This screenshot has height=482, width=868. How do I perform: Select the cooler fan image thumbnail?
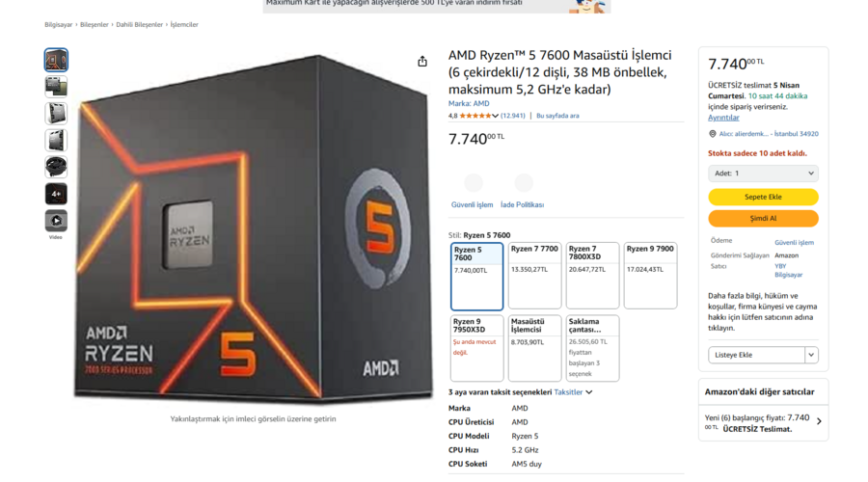click(56, 167)
